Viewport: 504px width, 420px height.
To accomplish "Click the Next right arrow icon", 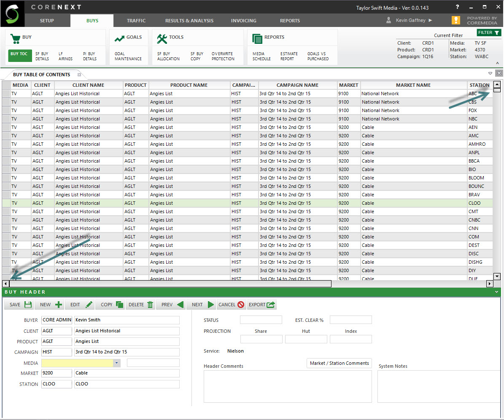I will pyautogui.click(x=211, y=305).
